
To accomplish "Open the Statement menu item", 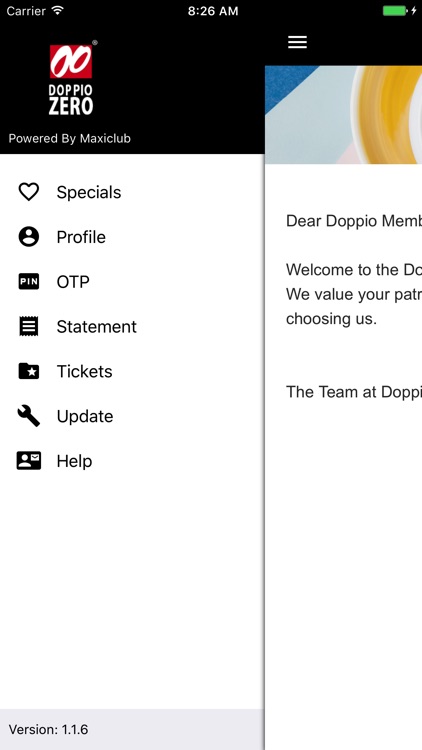I will pyautogui.click(x=132, y=326).
